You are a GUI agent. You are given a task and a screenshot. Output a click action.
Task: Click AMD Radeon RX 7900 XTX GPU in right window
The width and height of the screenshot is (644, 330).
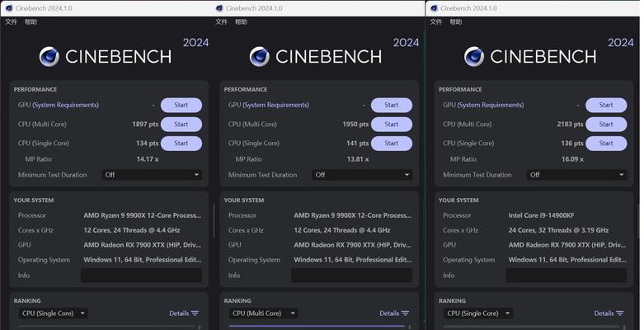[x=567, y=245]
